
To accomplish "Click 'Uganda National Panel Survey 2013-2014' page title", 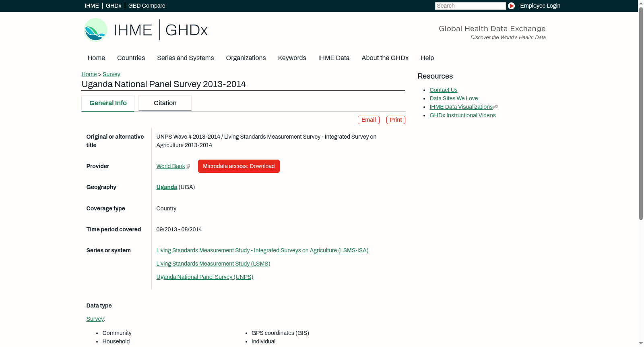I will tap(163, 84).
